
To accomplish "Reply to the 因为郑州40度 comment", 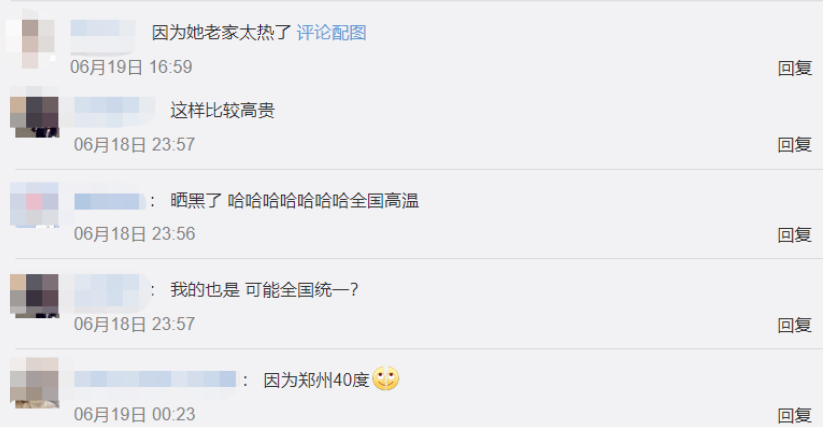I will (x=795, y=415).
